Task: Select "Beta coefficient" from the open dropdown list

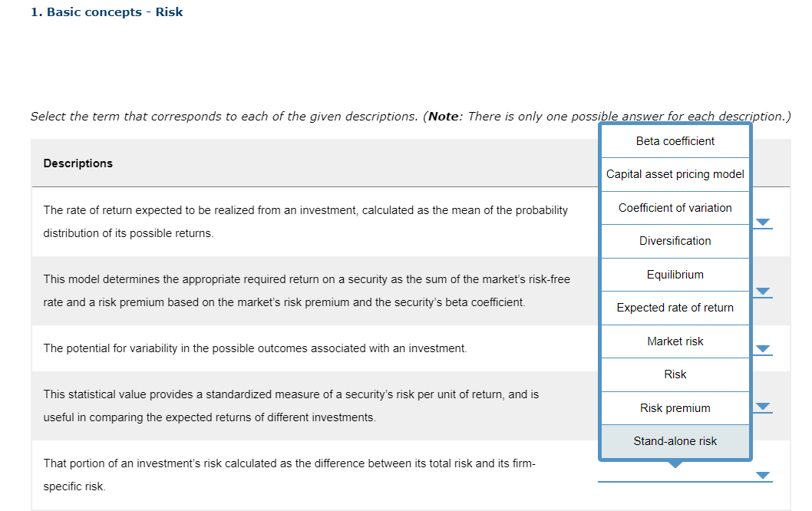Action: [x=675, y=141]
